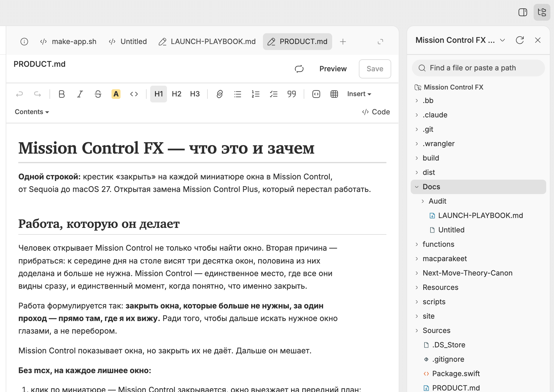
Task: Create a task checklist
Action: coord(274,94)
